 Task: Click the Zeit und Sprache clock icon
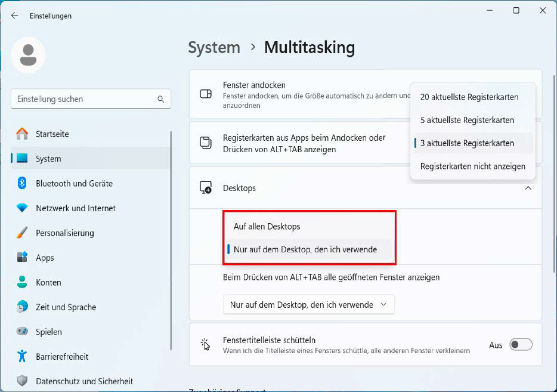[x=22, y=307]
